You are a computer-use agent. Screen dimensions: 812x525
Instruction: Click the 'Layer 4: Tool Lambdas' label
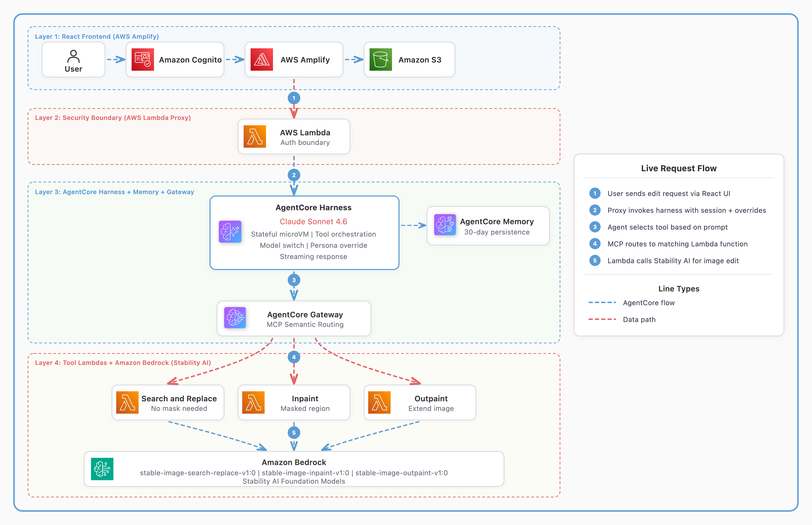coord(123,363)
